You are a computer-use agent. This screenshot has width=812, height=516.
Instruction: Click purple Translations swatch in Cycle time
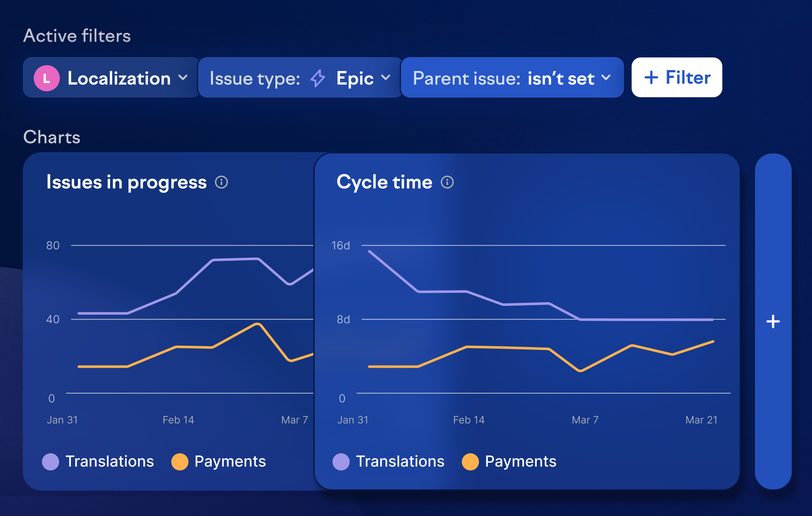[341, 462]
